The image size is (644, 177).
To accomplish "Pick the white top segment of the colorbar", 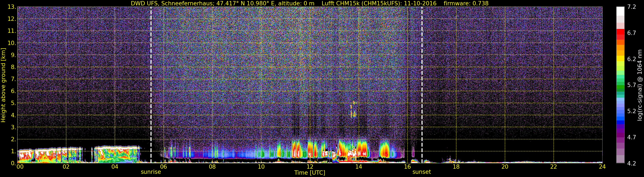I will (x=620, y=11).
